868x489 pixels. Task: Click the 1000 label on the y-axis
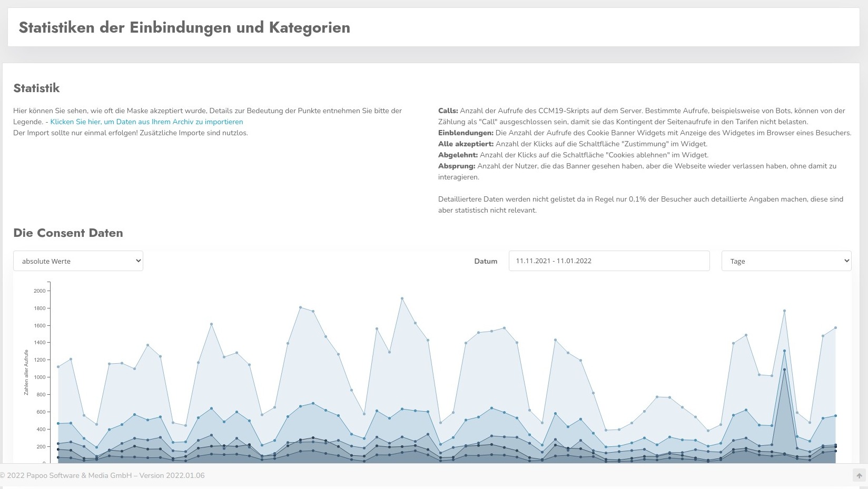pos(40,377)
